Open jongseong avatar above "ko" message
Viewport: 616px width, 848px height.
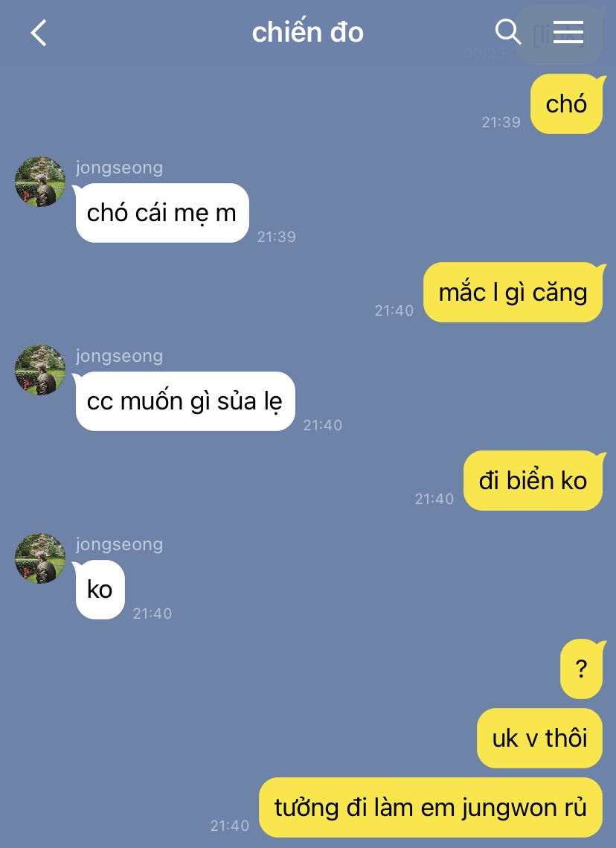pos(40,558)
